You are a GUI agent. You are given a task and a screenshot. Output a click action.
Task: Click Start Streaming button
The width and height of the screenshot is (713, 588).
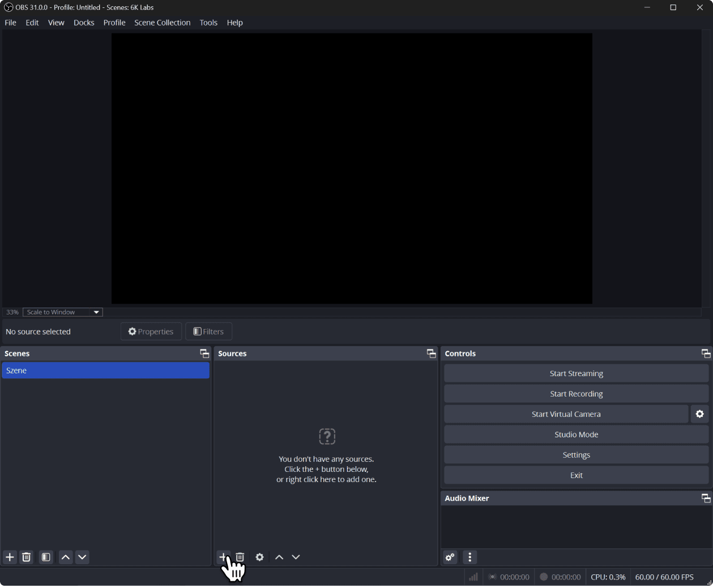tap(576, 373)
